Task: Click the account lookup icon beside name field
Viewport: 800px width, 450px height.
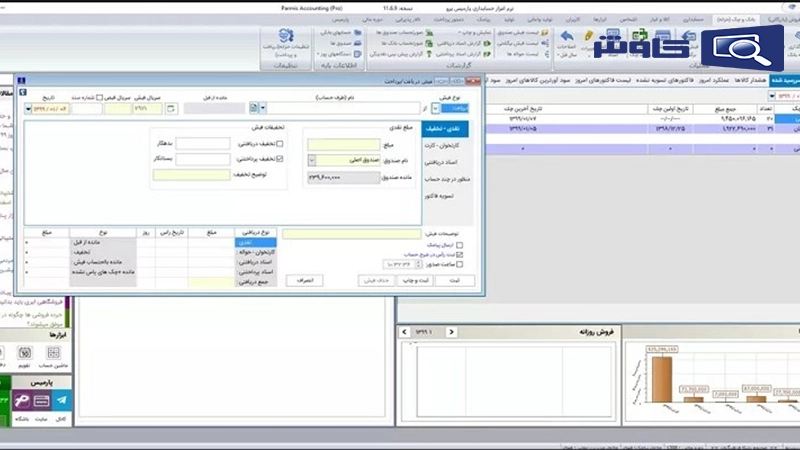Action: point(254,108)
